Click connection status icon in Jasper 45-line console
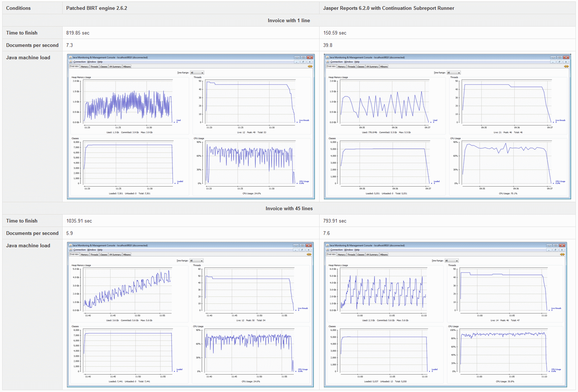The height and width of the screenshot is (392, 578). point(562,255)
